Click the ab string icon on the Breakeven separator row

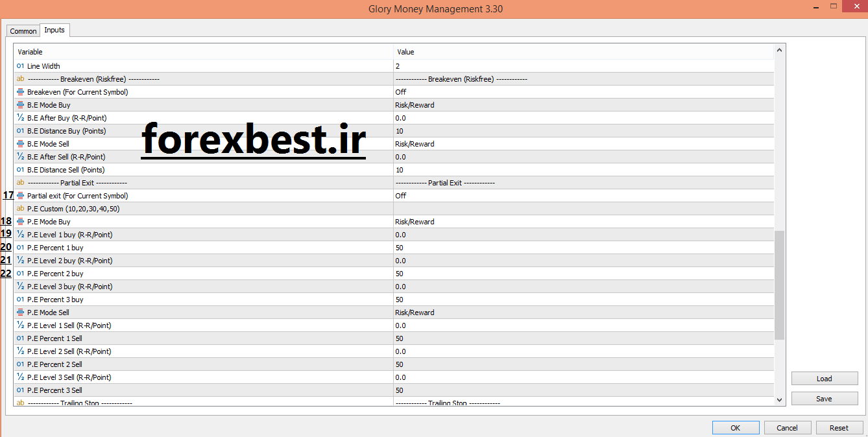20,78
